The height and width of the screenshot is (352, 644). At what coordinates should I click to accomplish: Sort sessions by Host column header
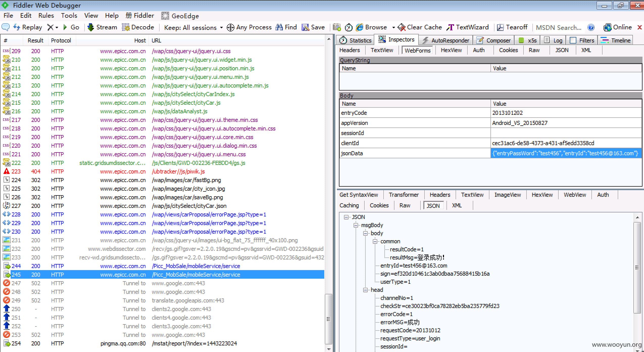pos(112,40)
